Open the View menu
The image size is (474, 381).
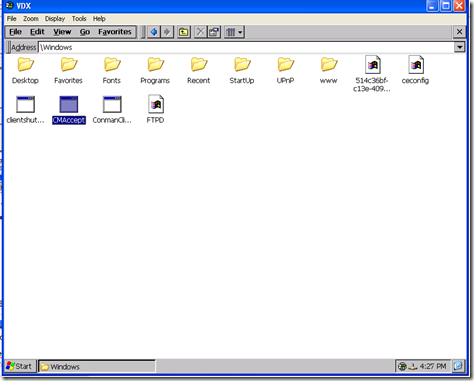pyautogui.click(x=62, y=32)
